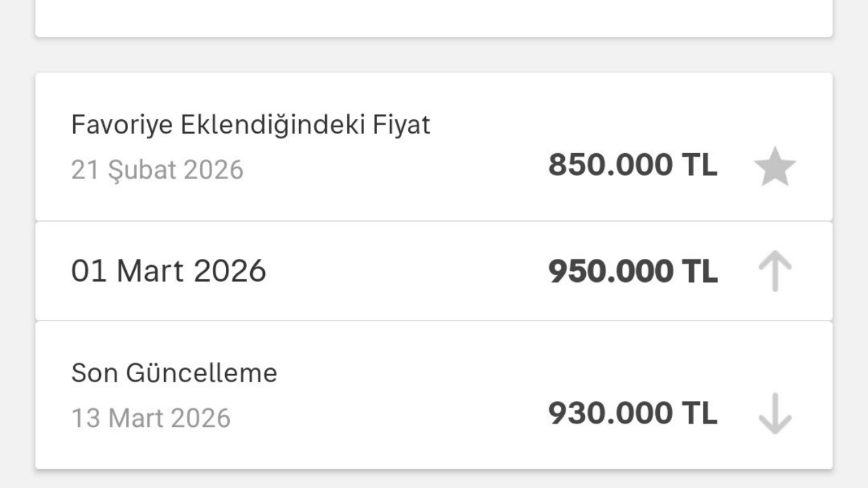Tap the '13 Mart 2026' date text
This screenshot has width=868, height=488.
151,418
